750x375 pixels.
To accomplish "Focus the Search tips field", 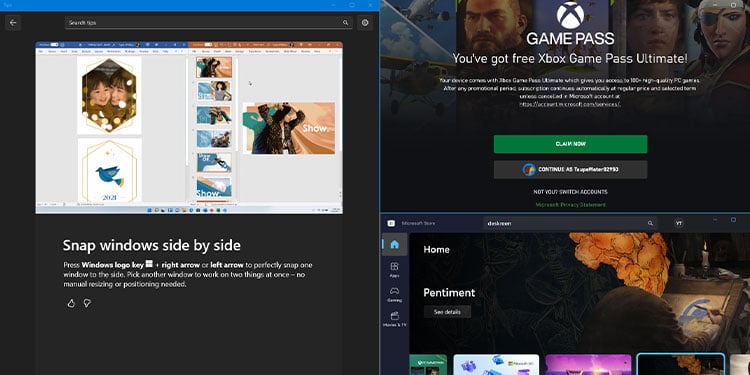I will pos(209,22).
